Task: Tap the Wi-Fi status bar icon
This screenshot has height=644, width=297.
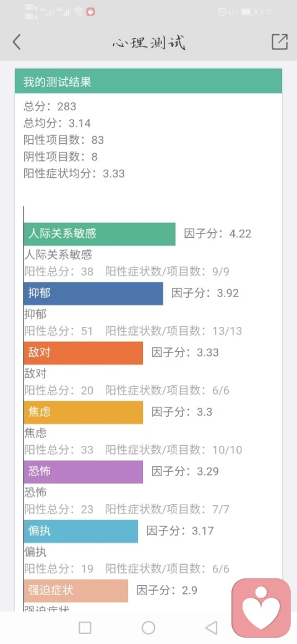Action: pos(79,12)
